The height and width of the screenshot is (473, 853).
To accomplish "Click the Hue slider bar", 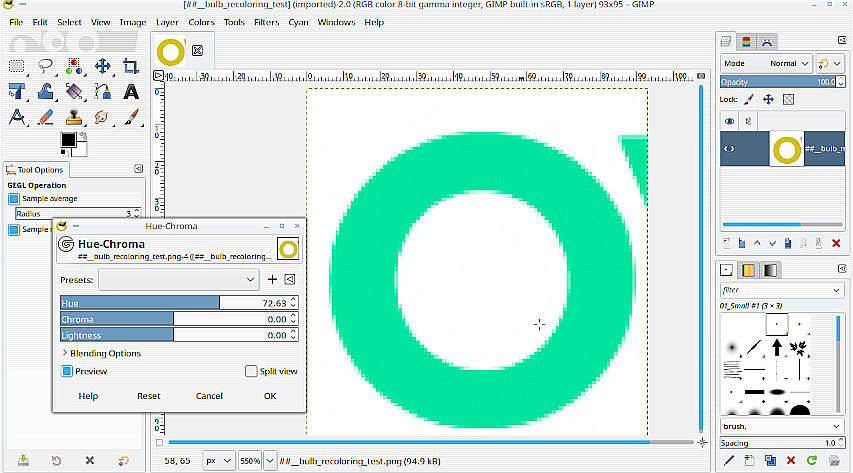I will [x=140, y=303].
